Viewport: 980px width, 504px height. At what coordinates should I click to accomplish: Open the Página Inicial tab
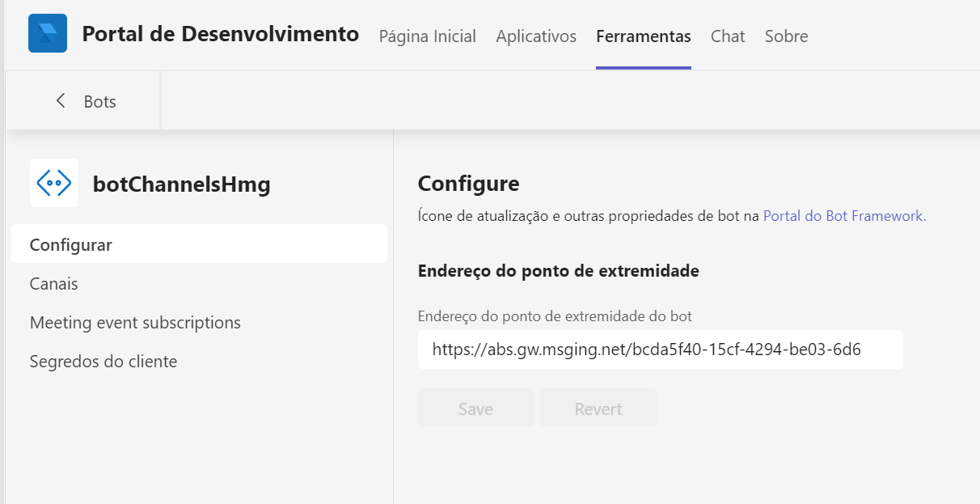(427, 36)
